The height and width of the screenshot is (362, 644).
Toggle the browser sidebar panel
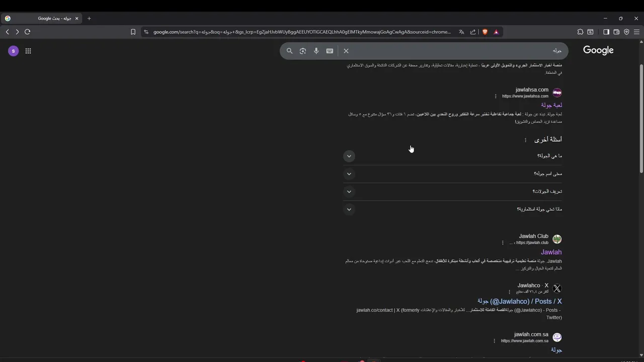606,32
